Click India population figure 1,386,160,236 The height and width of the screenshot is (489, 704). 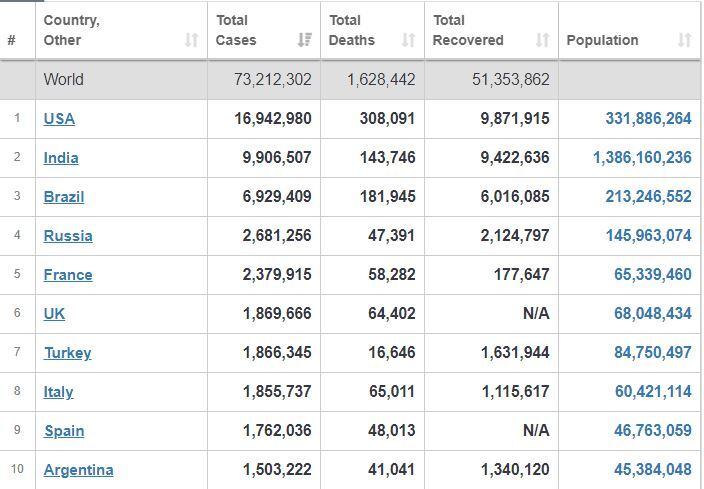(642, 158)
